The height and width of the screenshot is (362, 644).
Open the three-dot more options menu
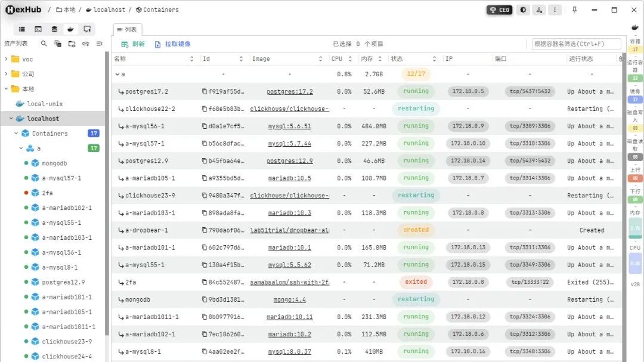[555, 10]
